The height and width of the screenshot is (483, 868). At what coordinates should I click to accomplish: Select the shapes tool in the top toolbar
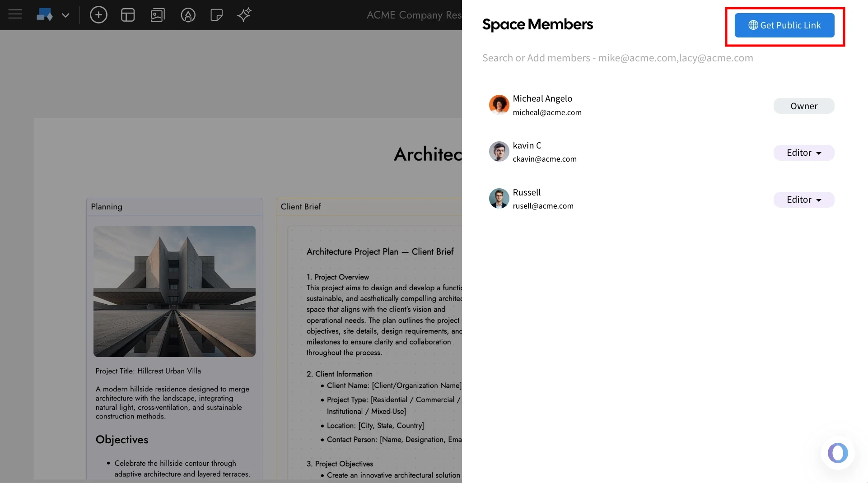pyautogui.click(x=45, y=15)
